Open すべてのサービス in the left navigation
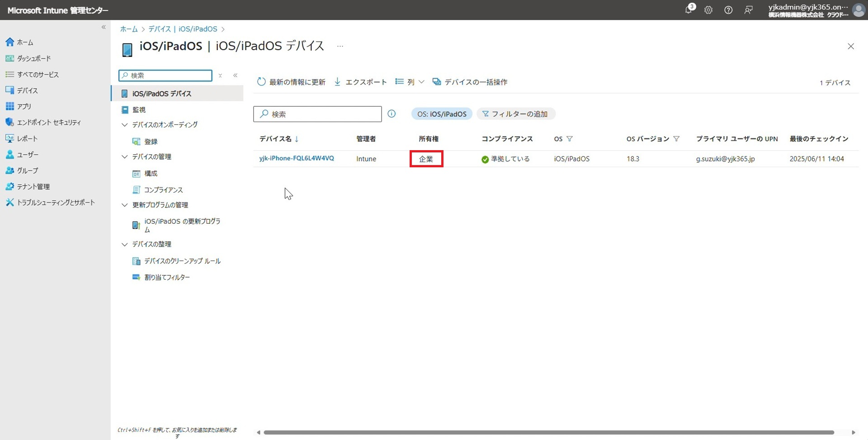 tap(32, 75)
